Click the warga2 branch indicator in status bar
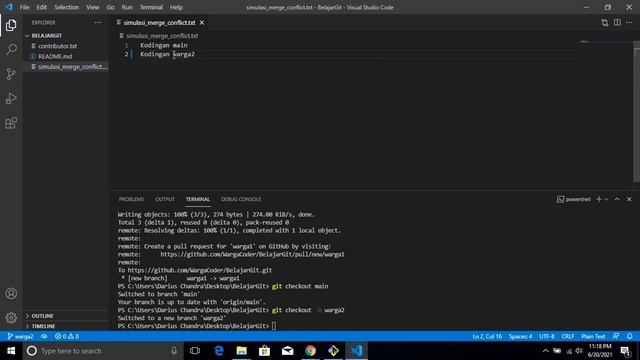640x360 pixels. pos(21,336)
